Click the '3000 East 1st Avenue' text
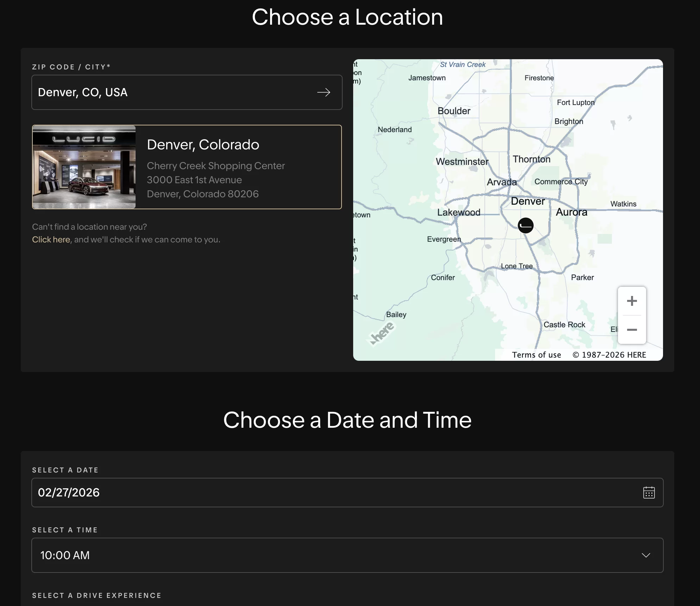Image resolution: width=700 pixels, height=606 pixels. [x=194, y=180]
